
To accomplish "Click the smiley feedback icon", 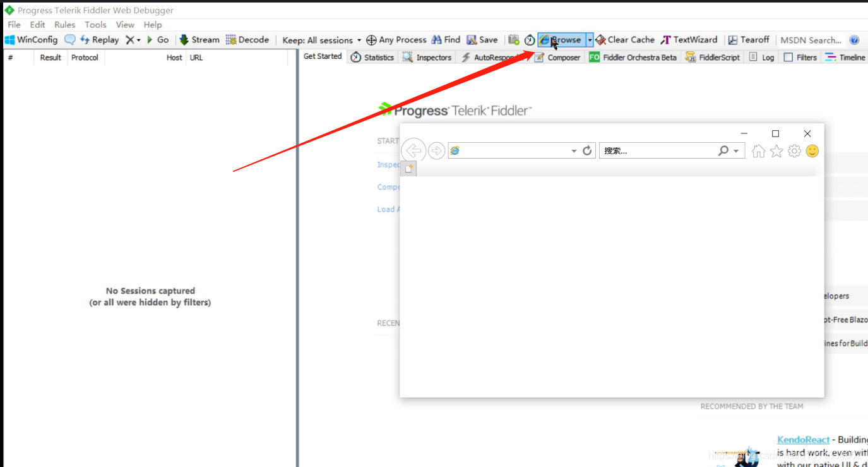I will tap(812, 151).
